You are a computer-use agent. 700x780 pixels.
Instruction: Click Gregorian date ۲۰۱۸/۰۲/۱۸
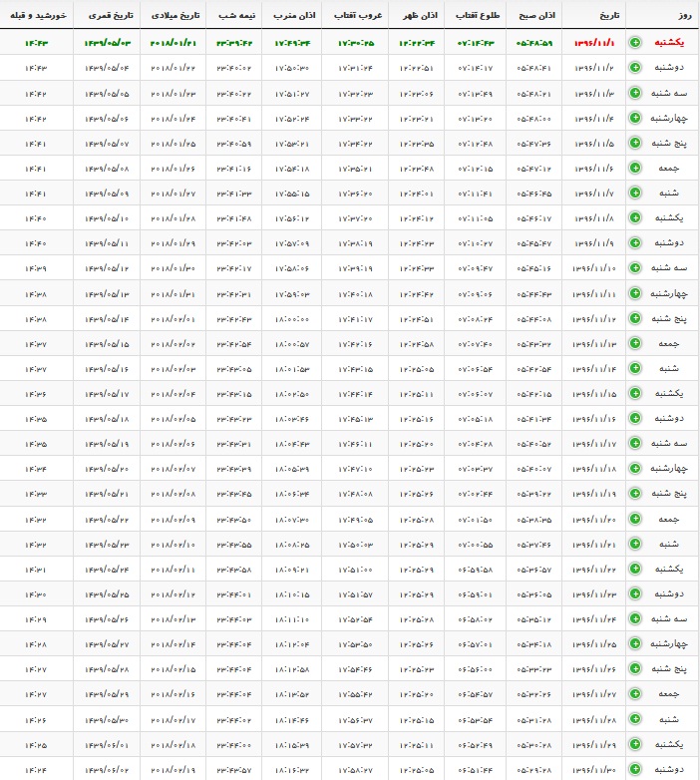point(174,745)
